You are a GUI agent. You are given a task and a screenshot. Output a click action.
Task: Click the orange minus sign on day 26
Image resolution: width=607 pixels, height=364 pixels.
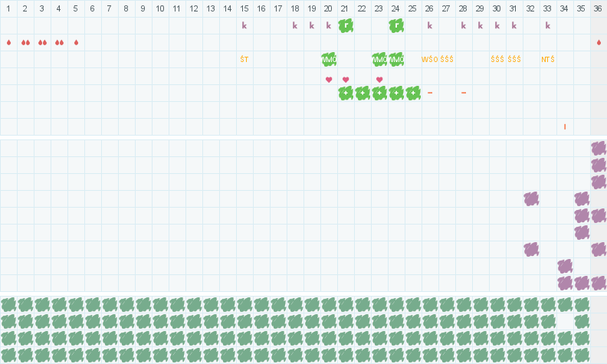tap(430, 93)
